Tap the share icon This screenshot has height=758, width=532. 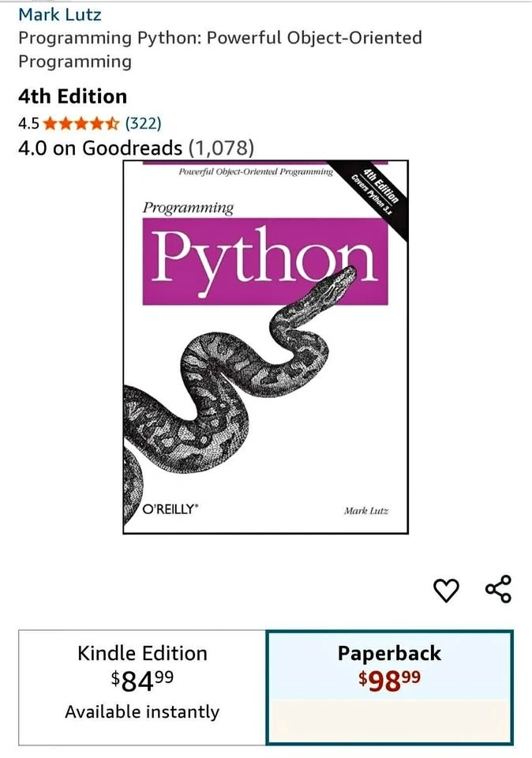(x=498, y=589)
